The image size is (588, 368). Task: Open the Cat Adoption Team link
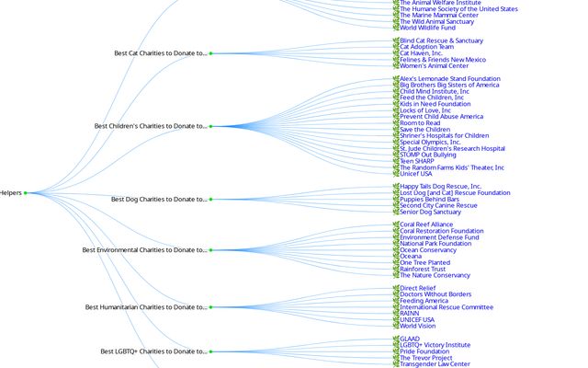[x=426, y=47]
